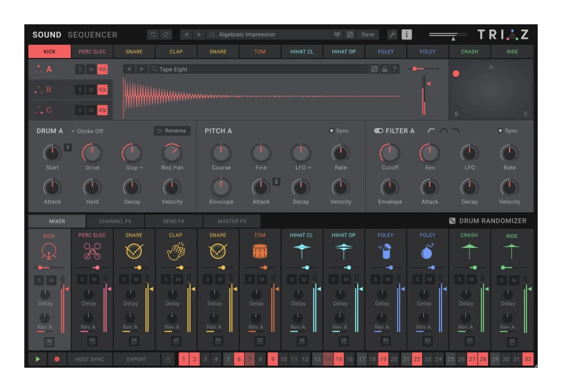The width and height of the screenshot is (562, 392).
Task: Adjust the master volume slider beside the TRIAZ logo
Action: [x=448, y=35]
